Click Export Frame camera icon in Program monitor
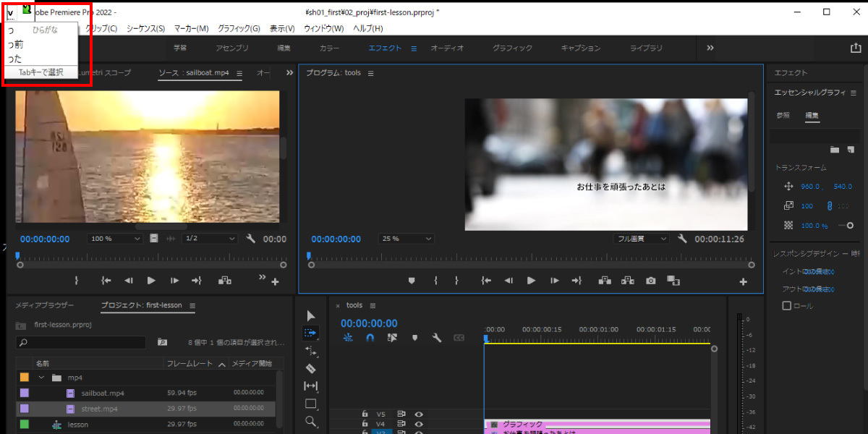 (650, 281)
